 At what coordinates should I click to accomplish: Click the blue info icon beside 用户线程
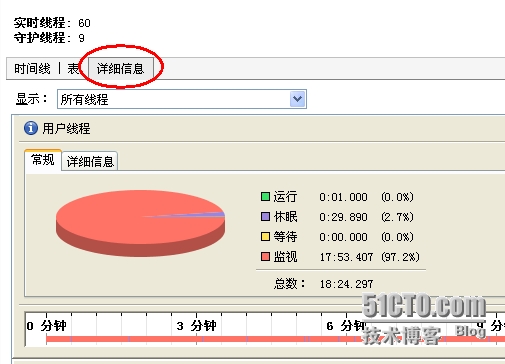pos(31,128)
